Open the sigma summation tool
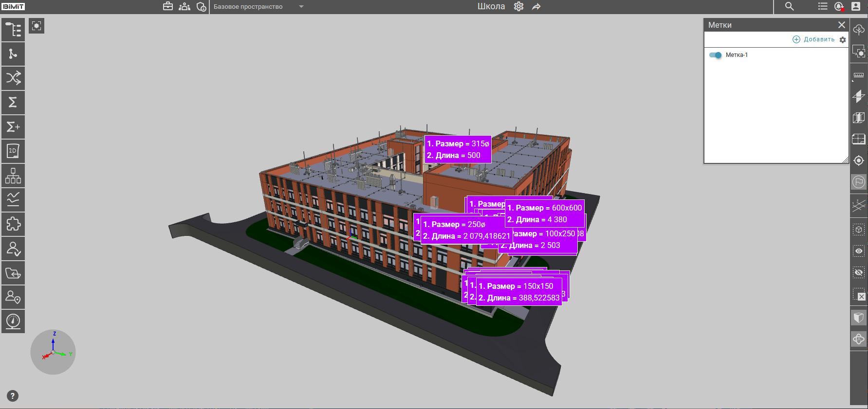This screenshot has width=868, height=409. (13, 103)
